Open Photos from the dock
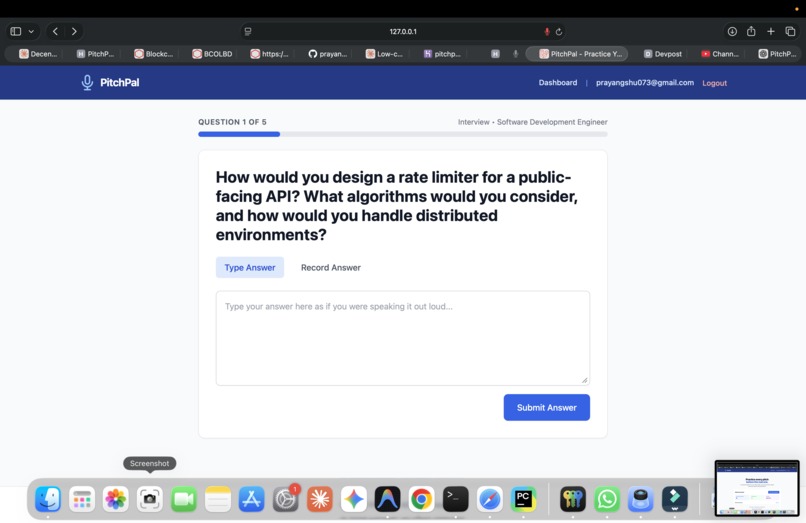This screenshot has width=806, height=523. click(116, 499)
